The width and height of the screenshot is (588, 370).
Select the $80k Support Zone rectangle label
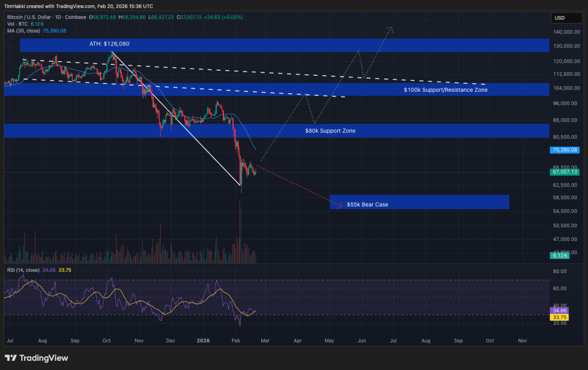pos(330,131)
